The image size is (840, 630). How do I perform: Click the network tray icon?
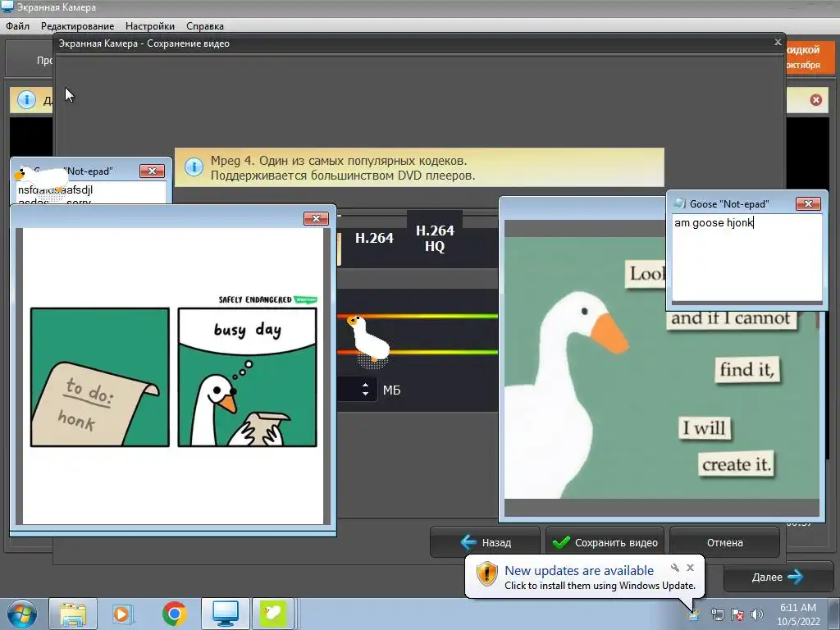(x=717, y=614)
